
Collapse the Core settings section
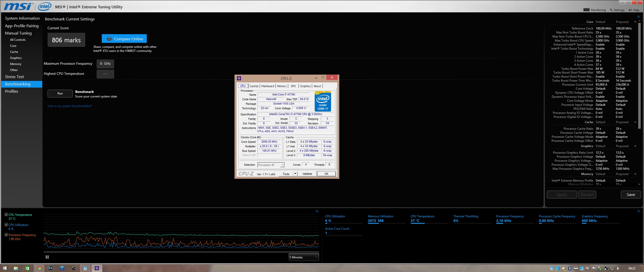635,22
